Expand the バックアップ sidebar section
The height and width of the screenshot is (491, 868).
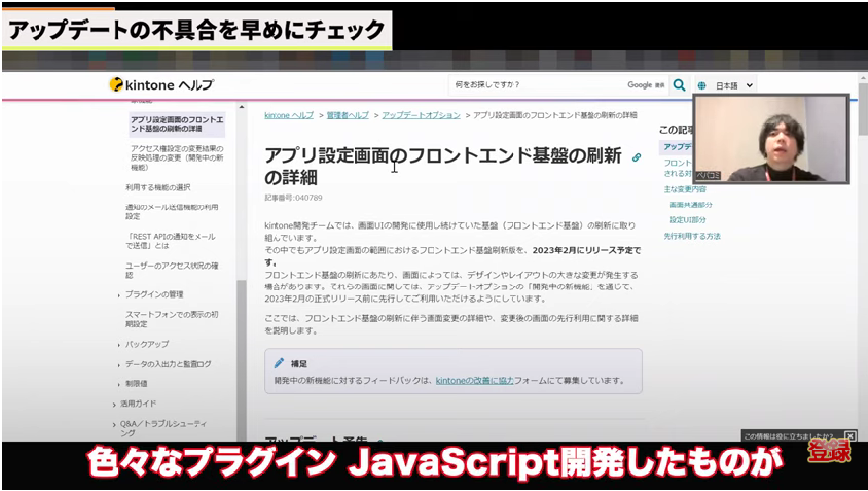(x=119, y=344)
